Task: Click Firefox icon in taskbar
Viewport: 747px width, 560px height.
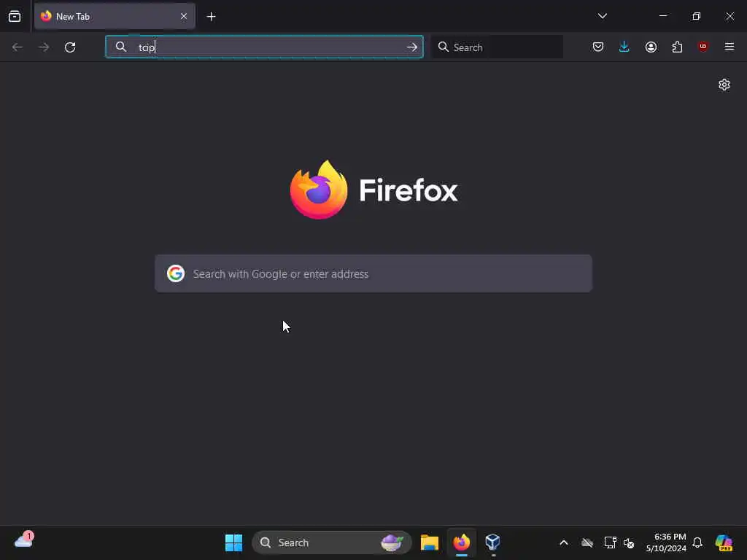Action: [x=461, y=542]
